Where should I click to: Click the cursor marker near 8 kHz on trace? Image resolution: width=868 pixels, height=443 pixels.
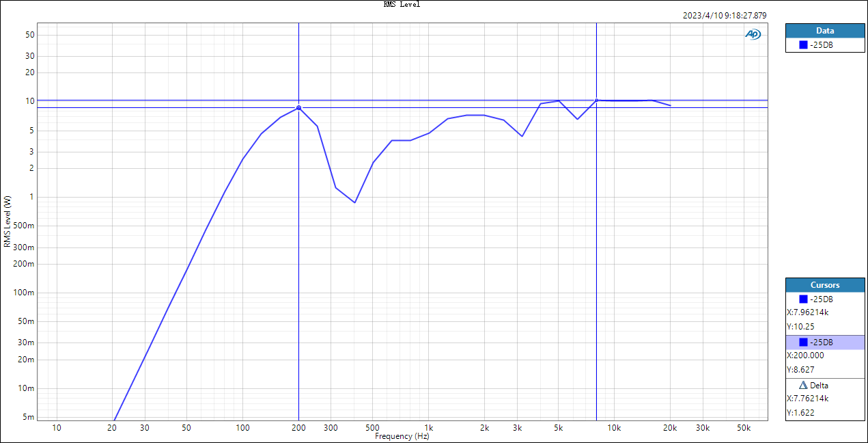(597, 100)
